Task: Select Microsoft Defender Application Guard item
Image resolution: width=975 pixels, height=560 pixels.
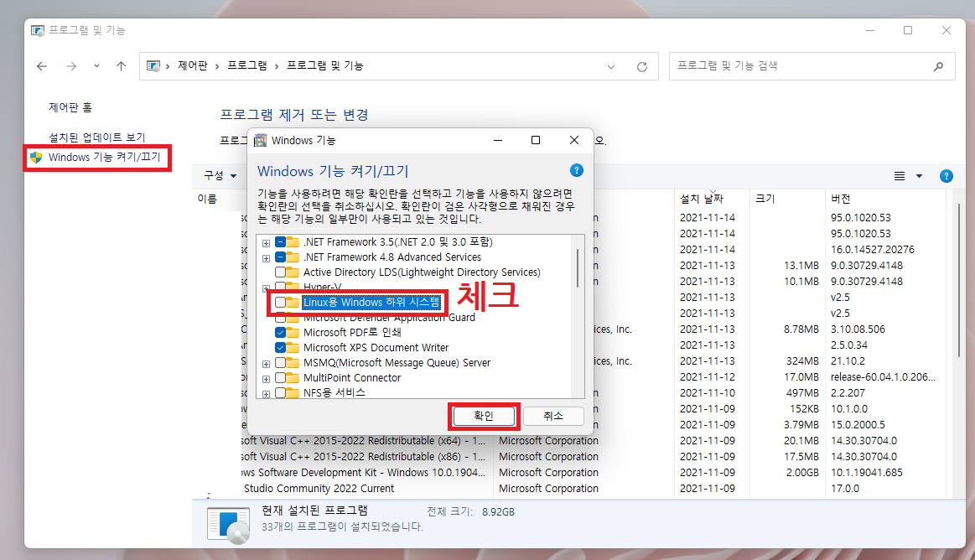Action: (x=389, y=318)
